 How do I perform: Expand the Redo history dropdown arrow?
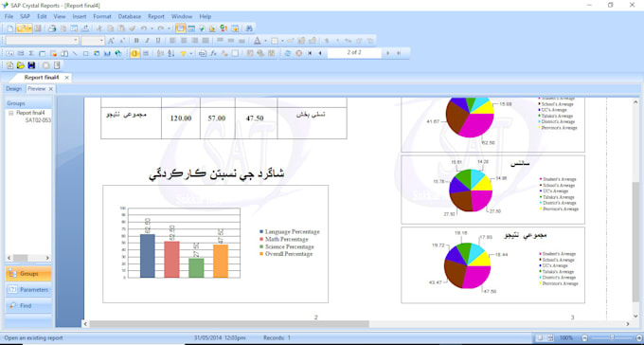click(x=168, y=28)
